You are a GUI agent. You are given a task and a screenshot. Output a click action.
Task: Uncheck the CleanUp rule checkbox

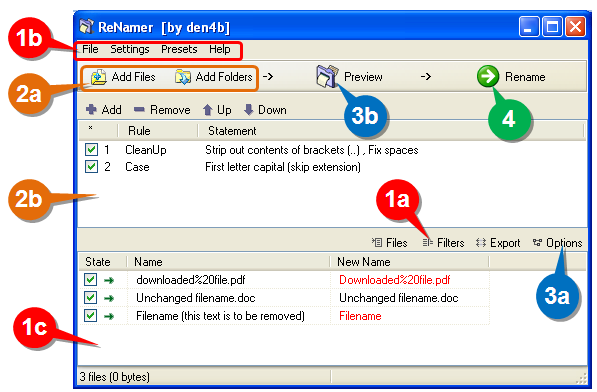click(91, 150)
